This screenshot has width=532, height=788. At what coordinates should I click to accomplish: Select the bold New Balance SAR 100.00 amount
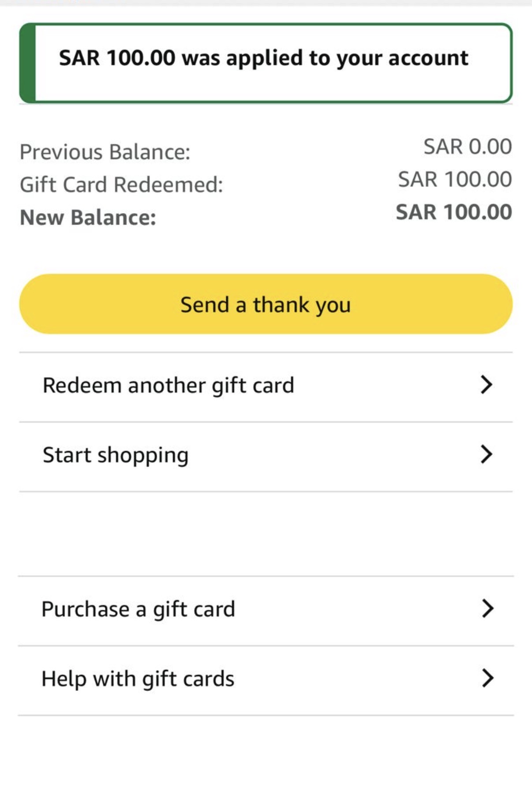click(453, 212)
